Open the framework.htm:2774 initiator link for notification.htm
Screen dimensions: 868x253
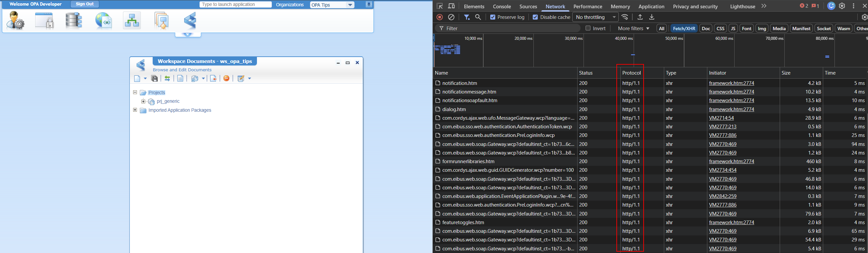tap(731, 83)
